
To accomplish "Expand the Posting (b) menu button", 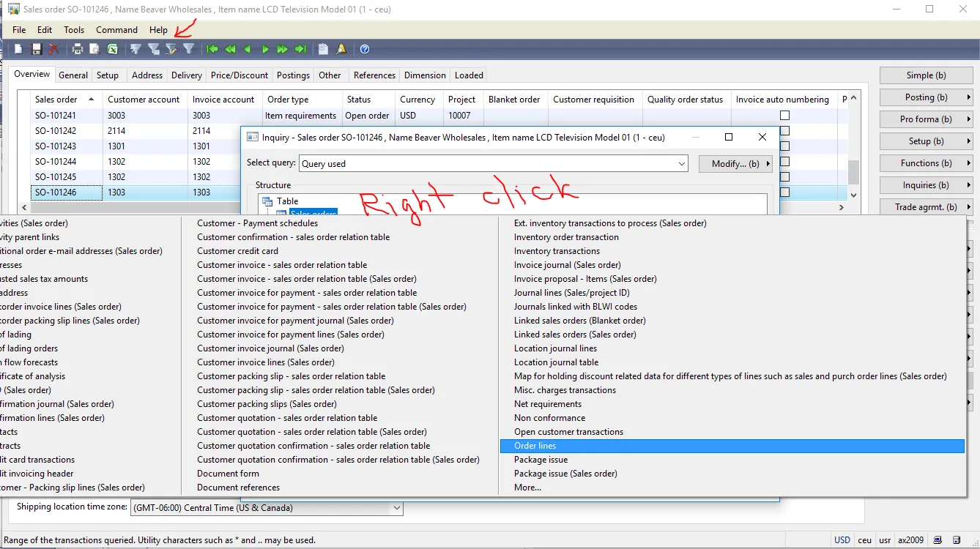I will click(x=926, y=97).
